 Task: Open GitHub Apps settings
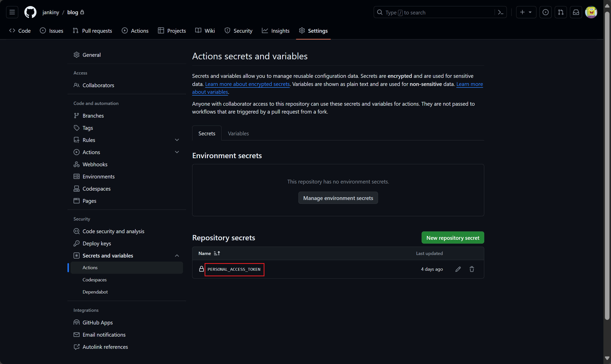pyautogui.click(x=127, y=322)
